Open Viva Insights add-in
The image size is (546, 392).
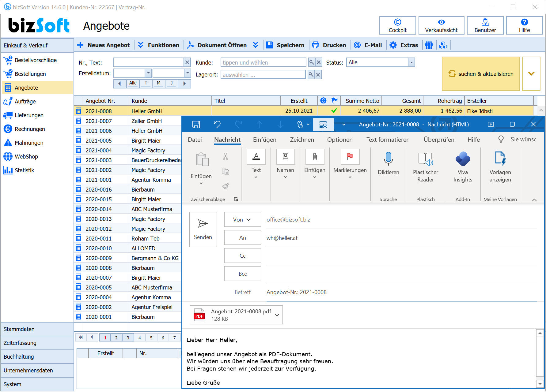(463, 167)
